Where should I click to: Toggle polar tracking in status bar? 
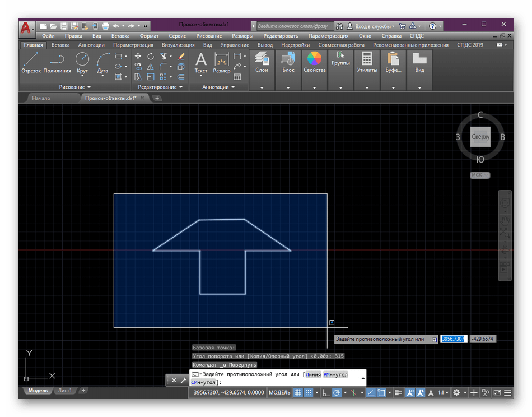click(337, 393)
